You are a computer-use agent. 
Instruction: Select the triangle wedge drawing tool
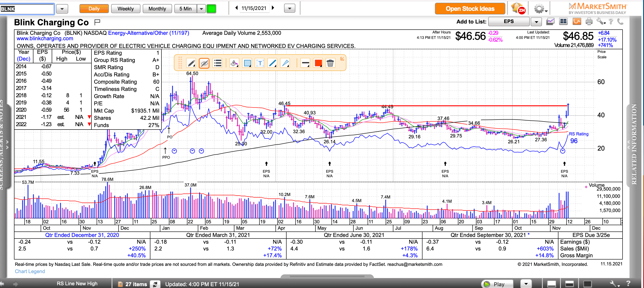click(x=285, y=63)
